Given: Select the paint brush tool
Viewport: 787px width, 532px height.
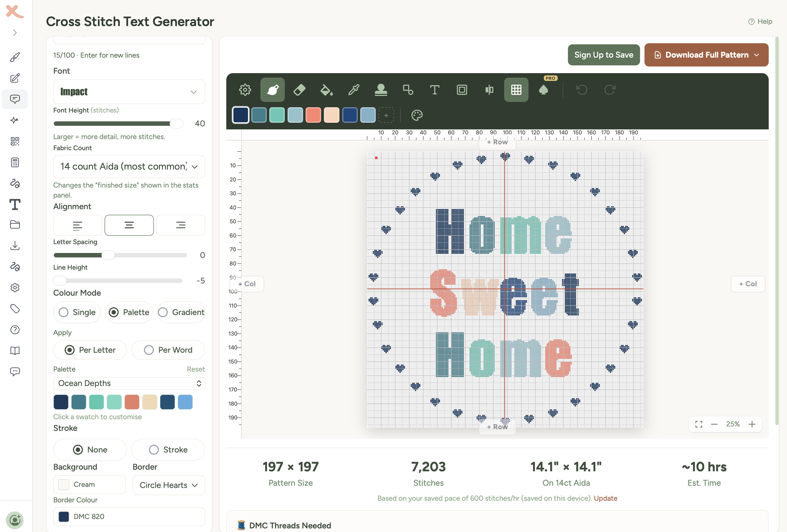Looking at the screenshot, I should coord(272,90).
